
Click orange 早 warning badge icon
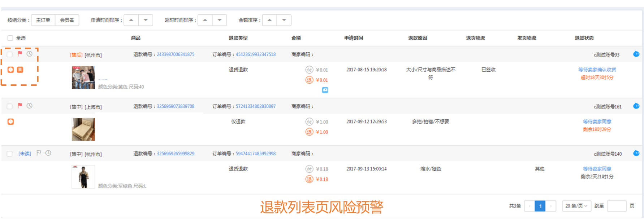[20, 70]
